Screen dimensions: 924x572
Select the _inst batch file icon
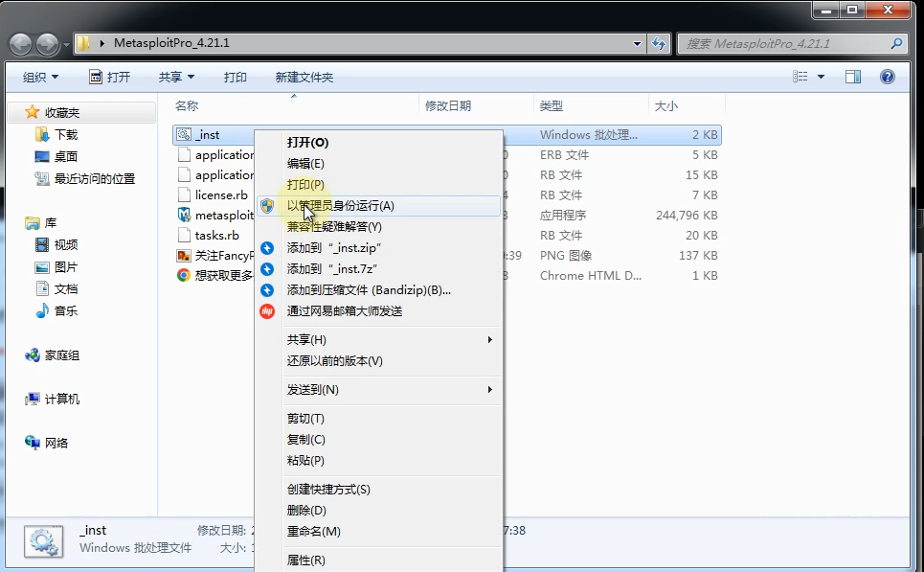coord(185,134)
